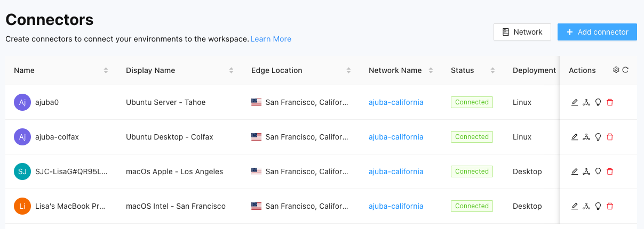The image size is (644, 229).
Task: Sort by Status column arrows
Action: tap(492, 70)
